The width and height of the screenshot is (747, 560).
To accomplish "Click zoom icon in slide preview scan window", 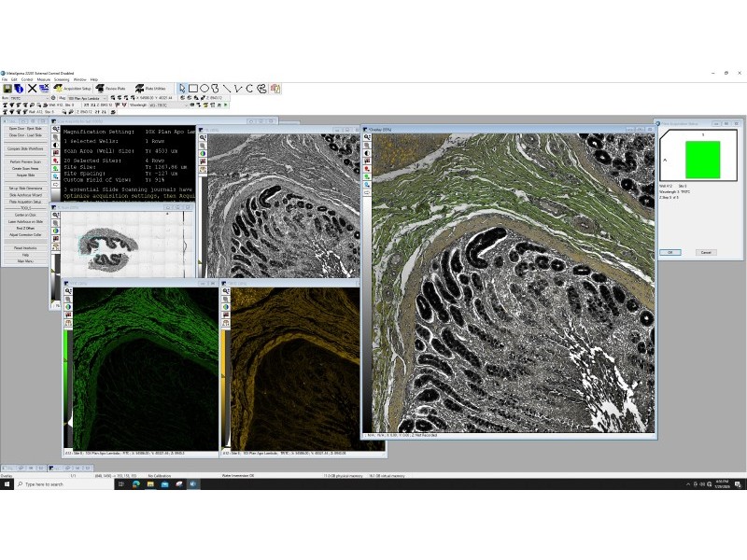I will [x=56, y=215].
